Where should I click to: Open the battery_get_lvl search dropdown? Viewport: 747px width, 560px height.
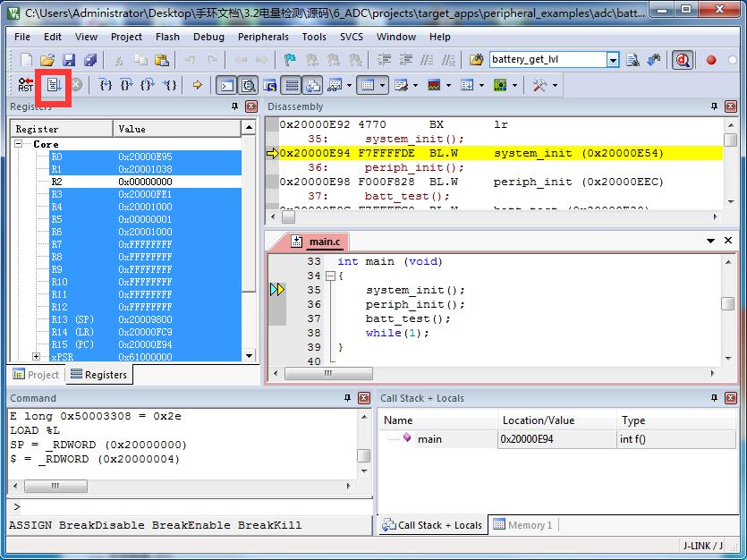613,60
